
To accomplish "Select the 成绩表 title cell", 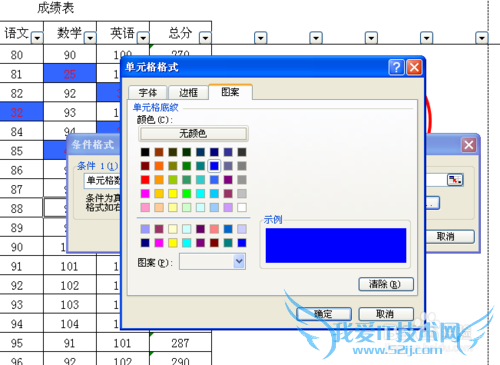I will 55,8.
